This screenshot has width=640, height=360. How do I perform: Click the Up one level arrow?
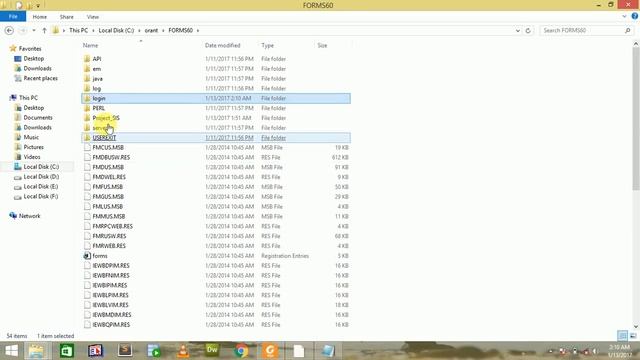(44, 31)
